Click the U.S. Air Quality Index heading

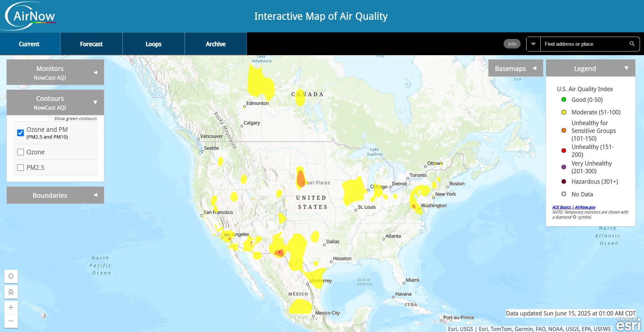pos(585,89)
